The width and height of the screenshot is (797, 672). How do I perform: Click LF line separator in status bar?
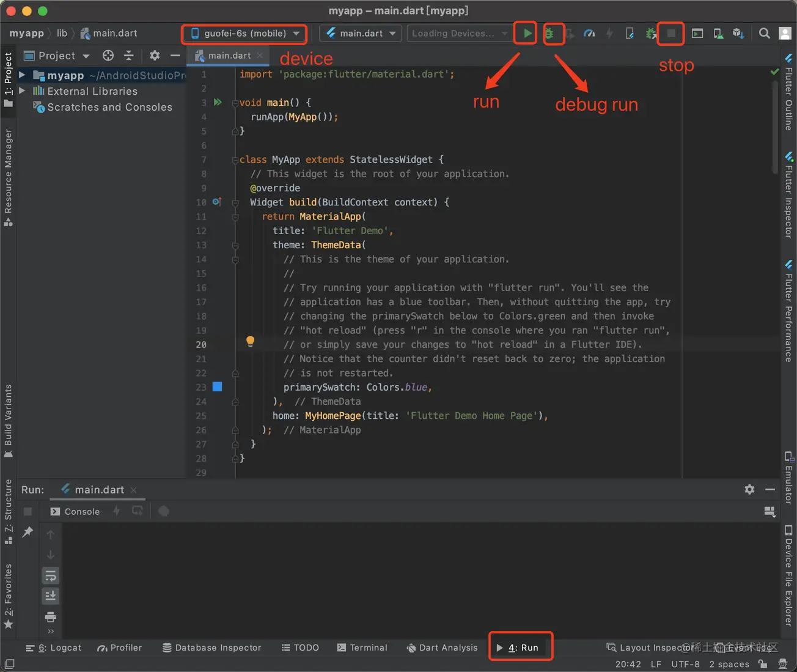pos(656,664)
